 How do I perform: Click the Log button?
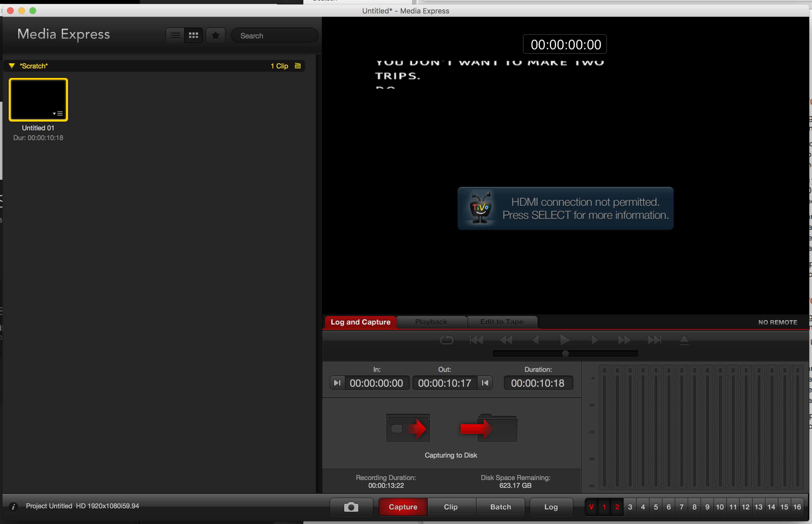pos(551,507)
